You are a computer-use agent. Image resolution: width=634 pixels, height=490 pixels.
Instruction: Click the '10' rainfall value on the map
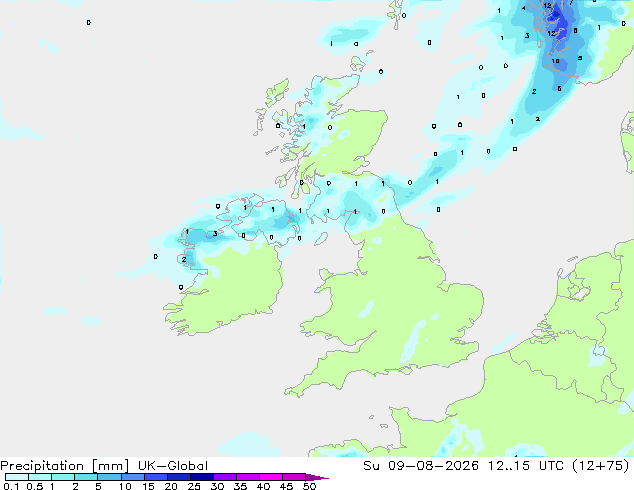tap(556, 61)
